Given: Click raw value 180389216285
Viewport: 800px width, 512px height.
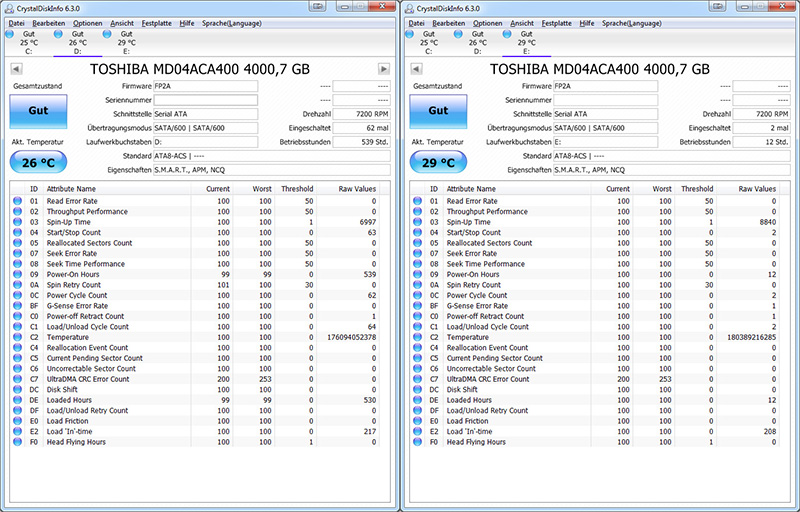Looking at the screenshot, I should [752, 337].
